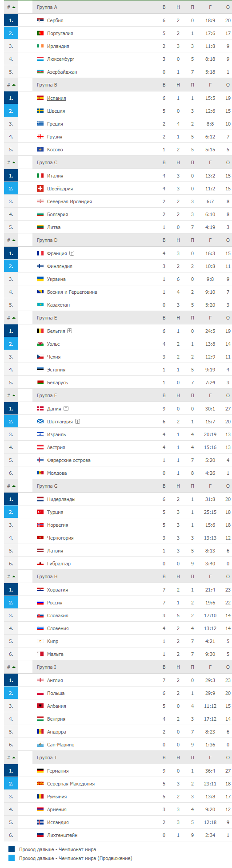The width and height of the screenshot is (232, 868).
Task: Sort Группа A by rank arrow
Action: pos(14,7)
